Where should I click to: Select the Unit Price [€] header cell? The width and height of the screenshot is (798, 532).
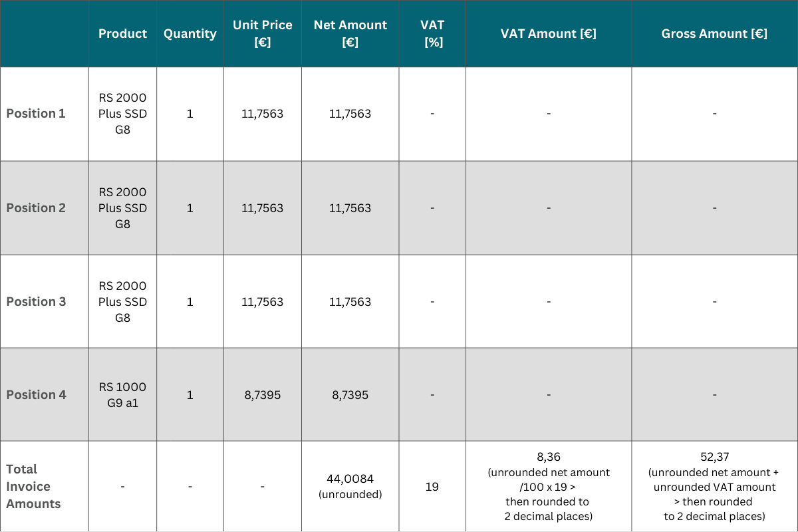[262, 33]
